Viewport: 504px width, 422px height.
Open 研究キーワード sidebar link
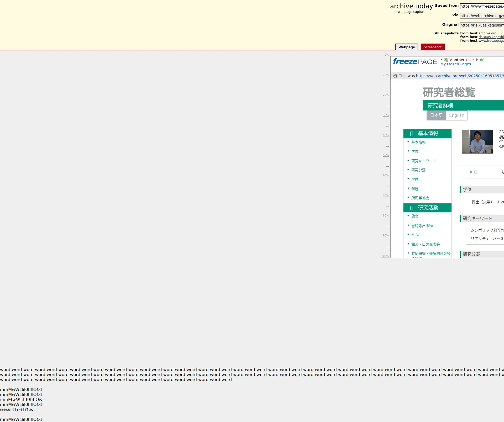point(423,161)
